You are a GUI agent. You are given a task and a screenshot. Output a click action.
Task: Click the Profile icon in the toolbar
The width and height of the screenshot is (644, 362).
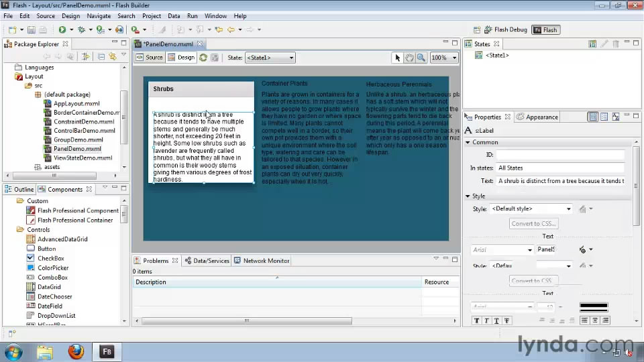[100, 29]
